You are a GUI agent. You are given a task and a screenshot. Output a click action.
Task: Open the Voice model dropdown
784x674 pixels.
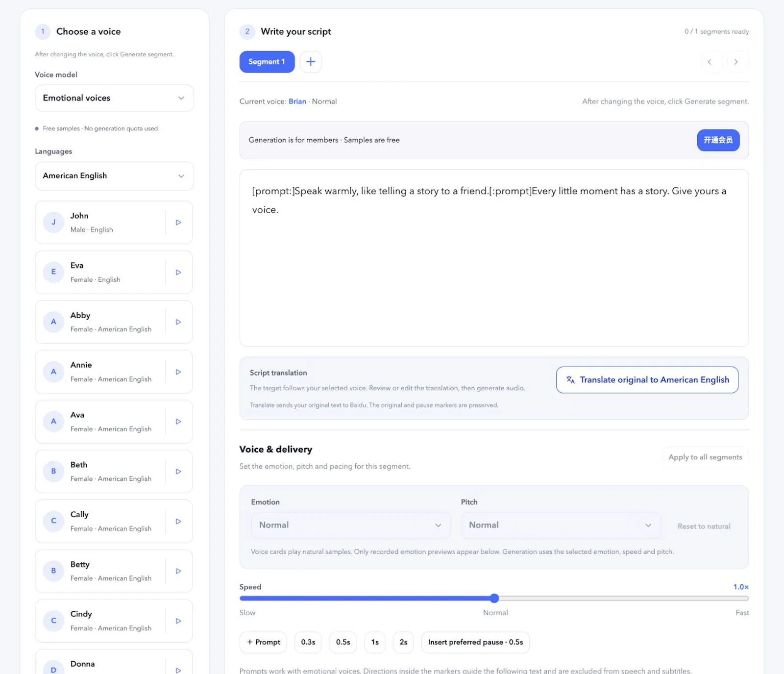[114, 98]
